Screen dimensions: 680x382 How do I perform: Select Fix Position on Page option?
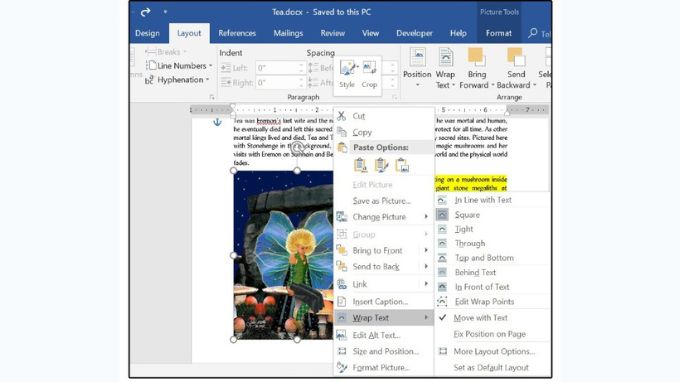tap(492, 334)
